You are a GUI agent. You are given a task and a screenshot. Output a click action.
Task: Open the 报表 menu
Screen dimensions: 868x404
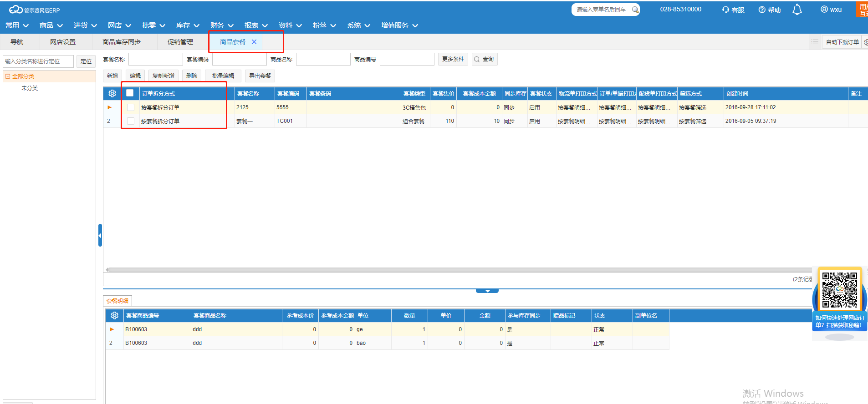pyautogui.click(x=256, y=25)
